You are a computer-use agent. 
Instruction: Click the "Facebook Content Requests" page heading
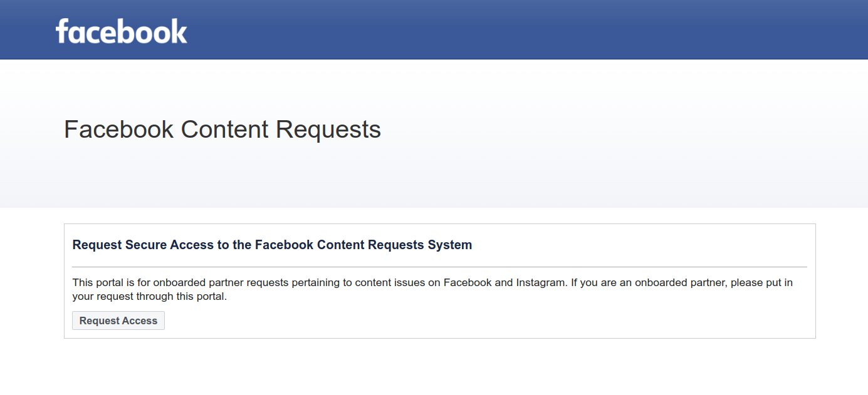point(222,130)
